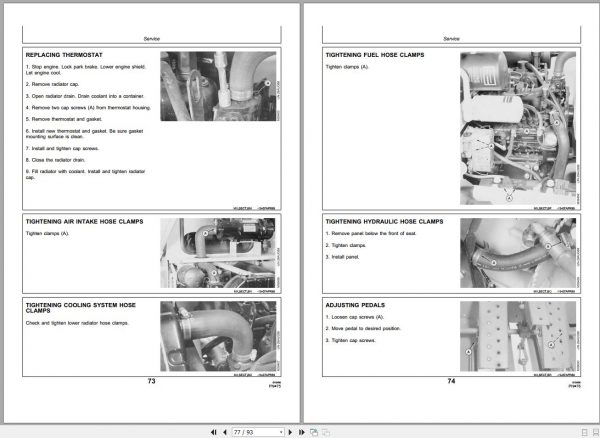Click the Tightening Cooling System Hose Clamps heading
This screenshot has width=600, height=438.
[x=80, y=308]
